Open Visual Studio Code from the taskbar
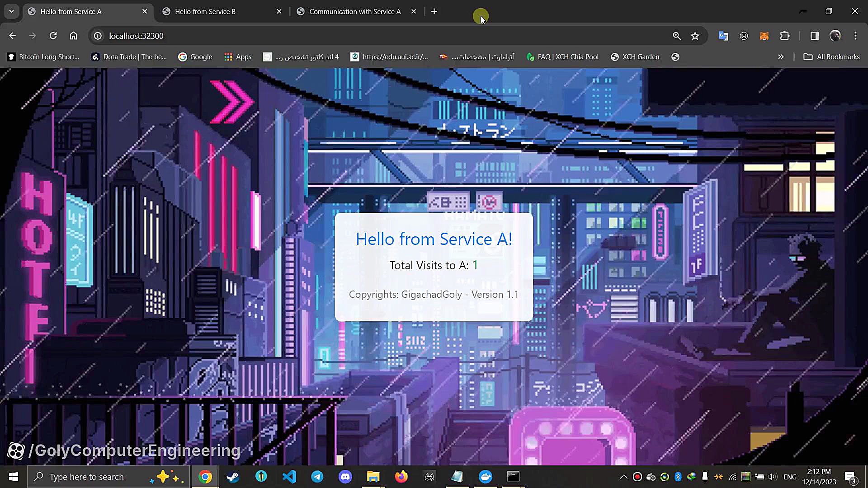Image resolution: width=868 pixels, height=488 pixels. click(289, 477)
